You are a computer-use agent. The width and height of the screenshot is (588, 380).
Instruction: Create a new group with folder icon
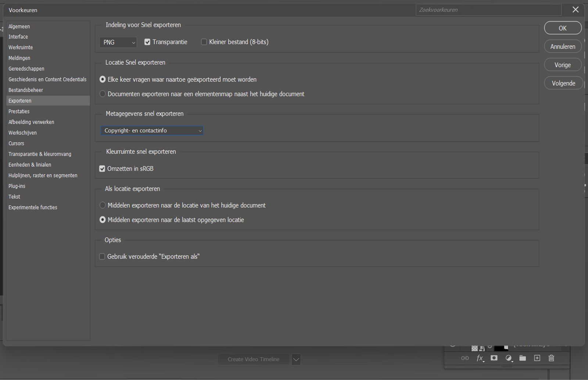click(523, 358)
